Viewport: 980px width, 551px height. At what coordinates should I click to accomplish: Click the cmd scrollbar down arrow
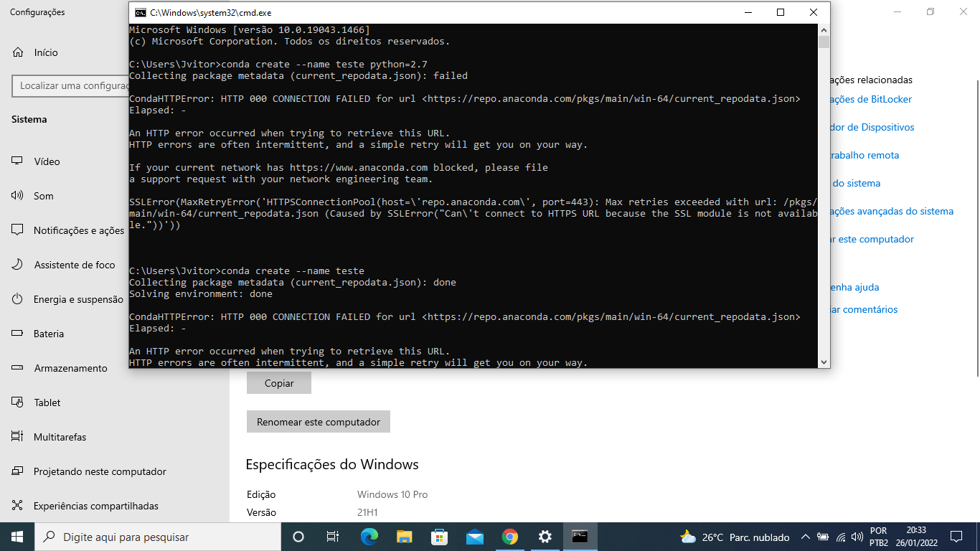tap(824, 362)
